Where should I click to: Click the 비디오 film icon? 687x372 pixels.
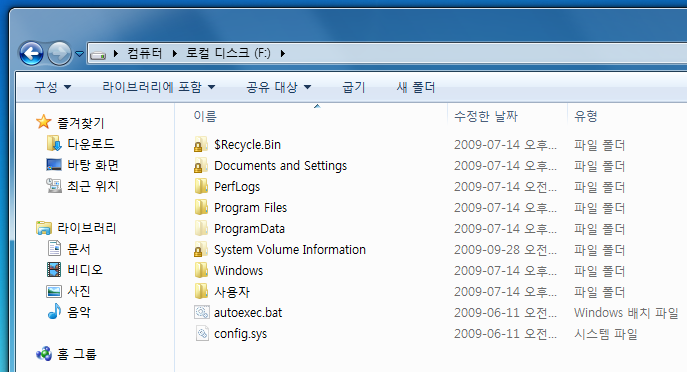click(54, 269)
